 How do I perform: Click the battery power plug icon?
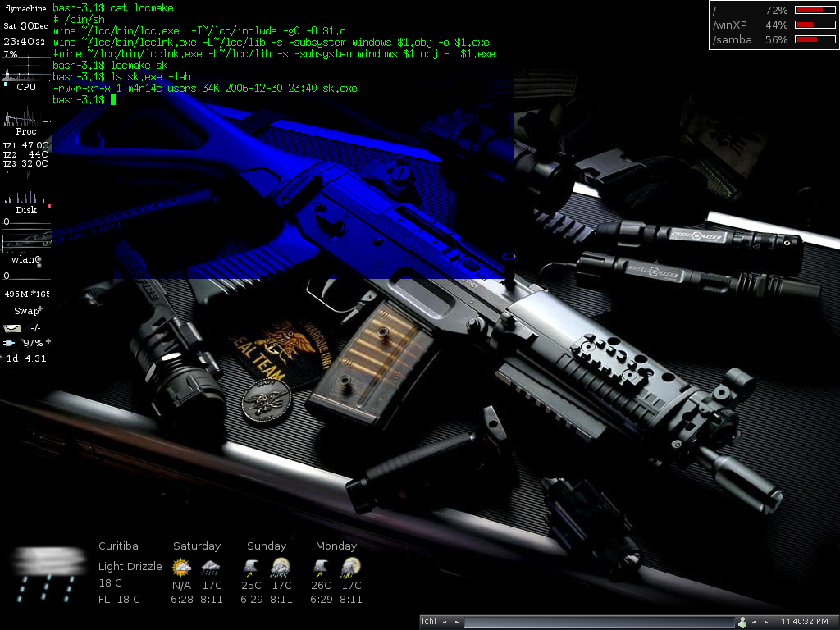(x=9, y=343)
